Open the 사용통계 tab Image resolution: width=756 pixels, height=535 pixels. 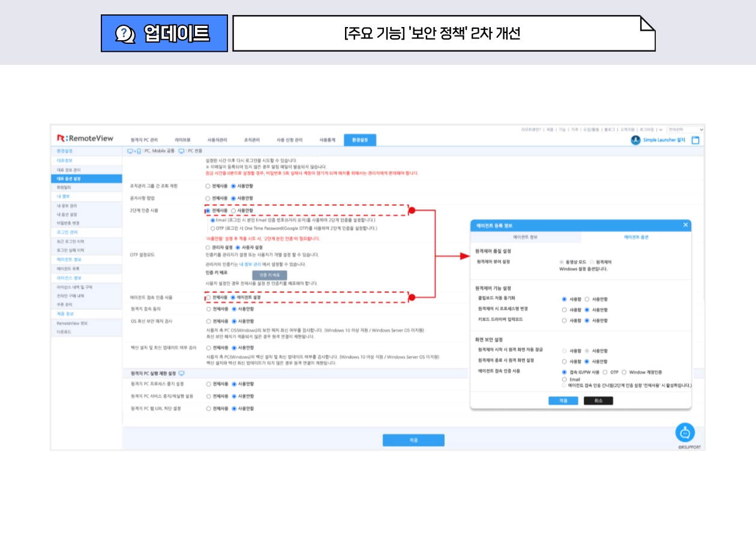pyautogui.click(x=328, y=139)
